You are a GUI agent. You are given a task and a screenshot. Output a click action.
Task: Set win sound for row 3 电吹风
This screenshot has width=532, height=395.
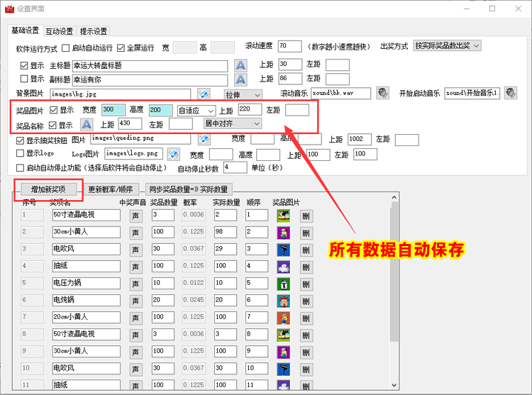click(x=135, y=250)
